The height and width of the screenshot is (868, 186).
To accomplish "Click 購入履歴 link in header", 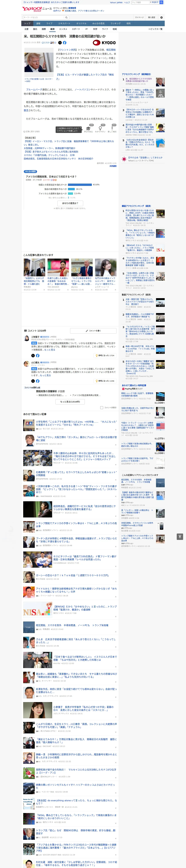I will 152,18.
